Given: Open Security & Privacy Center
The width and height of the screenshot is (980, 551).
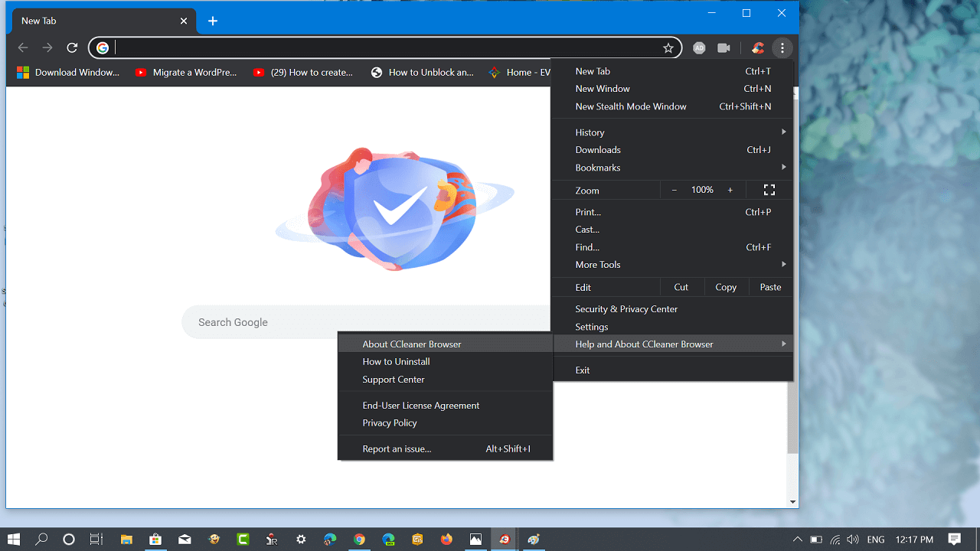Looking at the screenshot, I should coord(673,309).
